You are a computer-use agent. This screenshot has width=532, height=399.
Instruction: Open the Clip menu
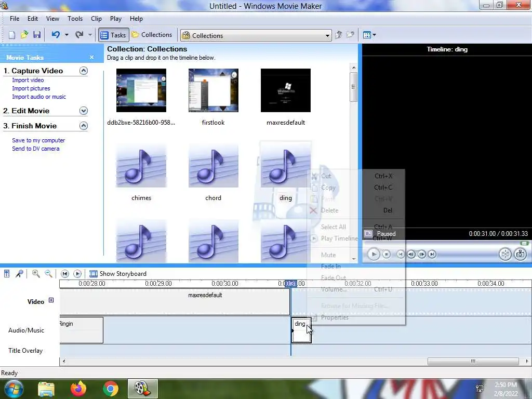[96, 19]
